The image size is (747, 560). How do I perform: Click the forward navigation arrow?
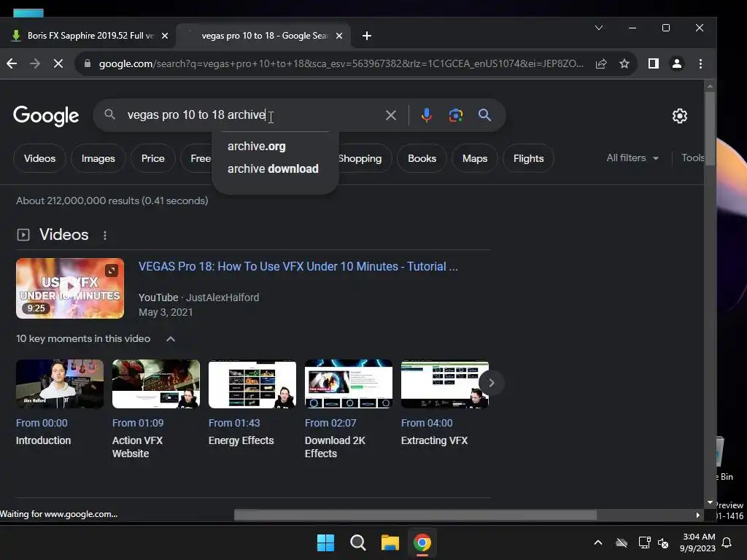point(35,63)
